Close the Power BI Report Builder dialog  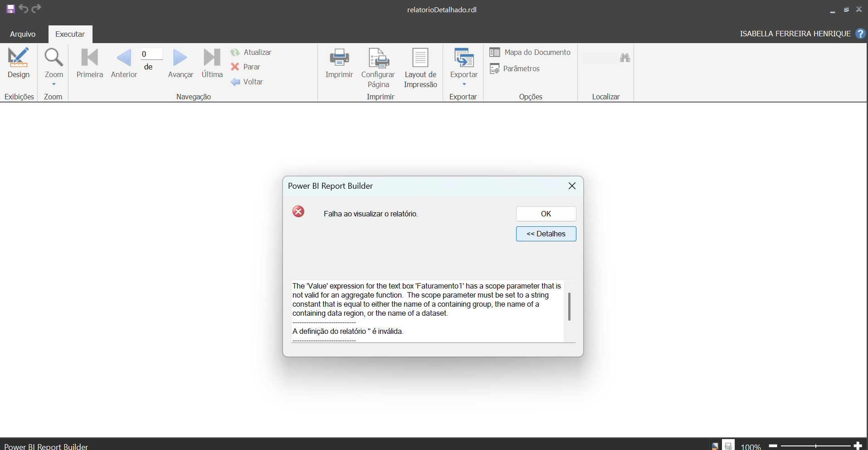pyautogui.click(x=572, y=186)
